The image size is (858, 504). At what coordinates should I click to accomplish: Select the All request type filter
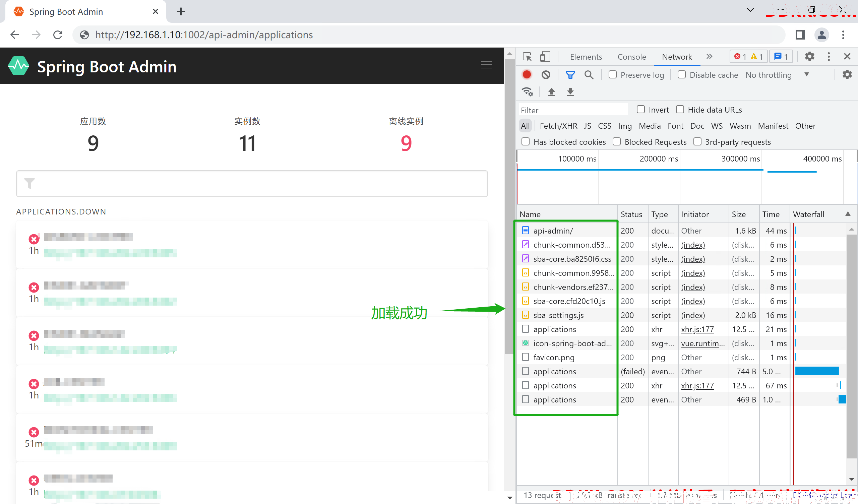point(525,126)
